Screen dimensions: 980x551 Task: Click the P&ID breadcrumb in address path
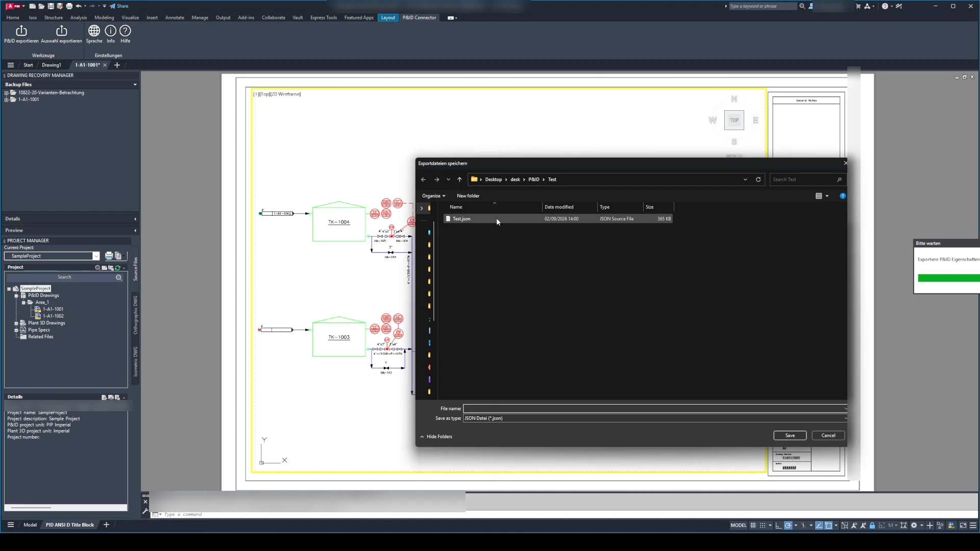(x=534, y=180)
